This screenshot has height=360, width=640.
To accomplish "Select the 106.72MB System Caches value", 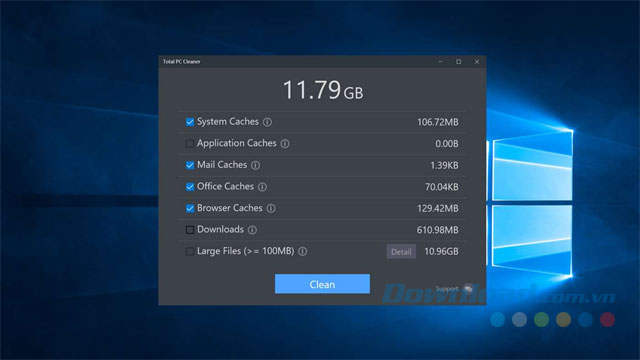I will coord(438,122).
